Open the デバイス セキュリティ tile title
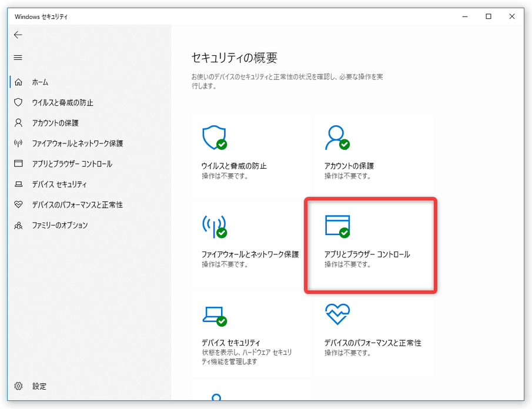The width and height of the screenshot is (532, 409). (x=230, y=343)
